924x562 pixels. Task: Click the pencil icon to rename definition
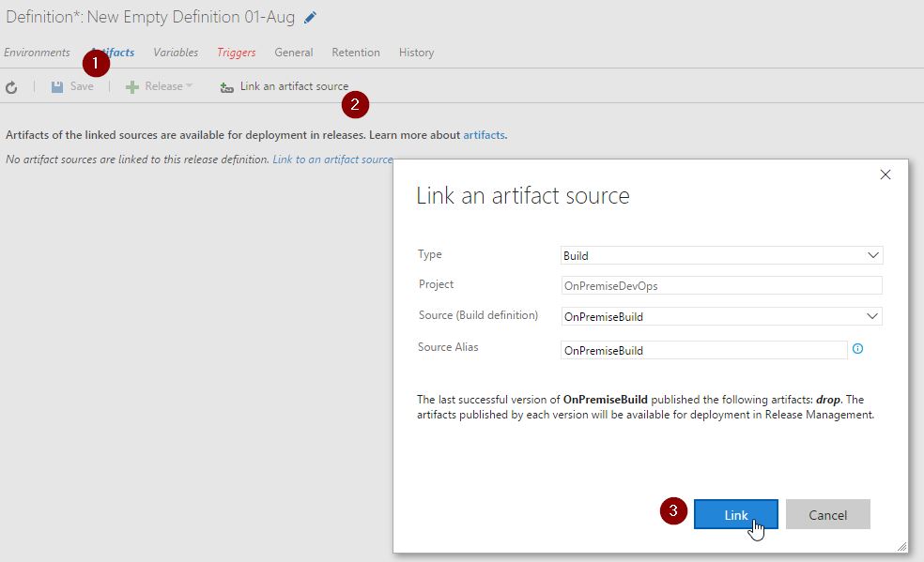[x=311, y=18]
